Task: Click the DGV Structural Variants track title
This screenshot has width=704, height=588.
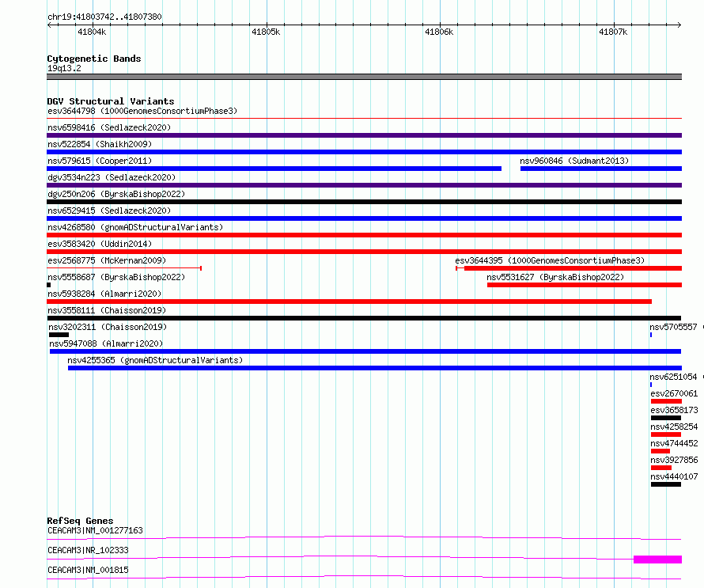Action: tap(111, 101)
